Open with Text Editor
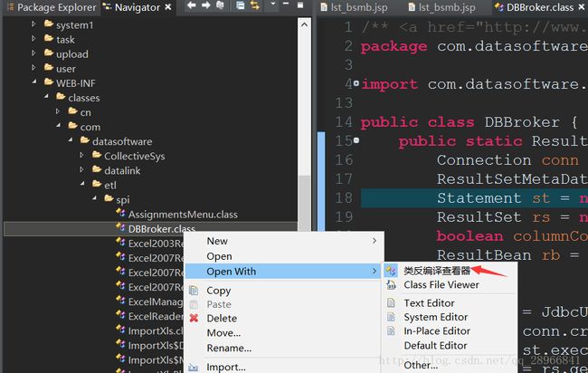The image size is (588, 373). click(450, 302)
